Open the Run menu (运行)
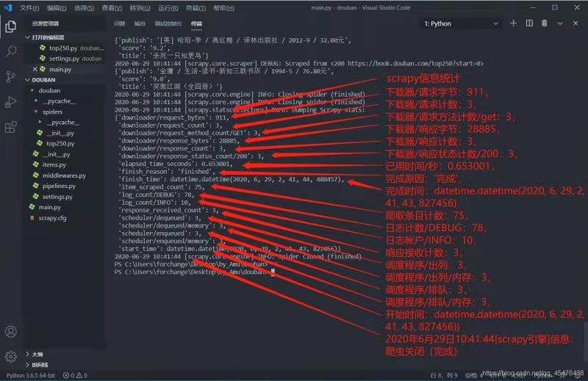The height and width of the screenshot is (381, 588). [x=168, y=8]
